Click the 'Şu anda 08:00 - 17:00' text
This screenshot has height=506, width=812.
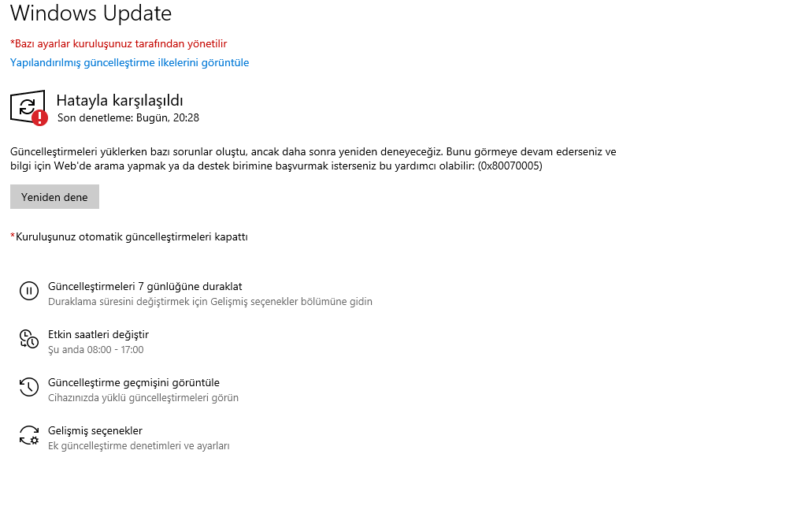[x=96, y=350]
